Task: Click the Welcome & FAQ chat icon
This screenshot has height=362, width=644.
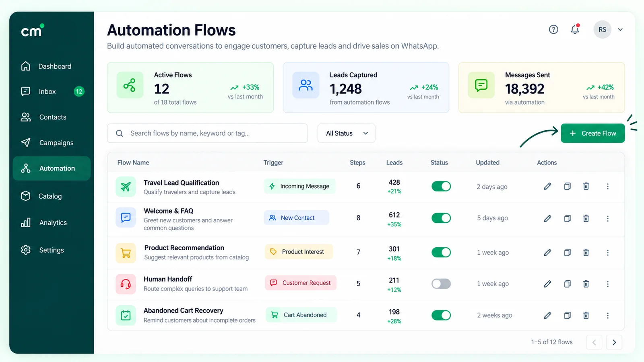Action: [x=126, y=218]
